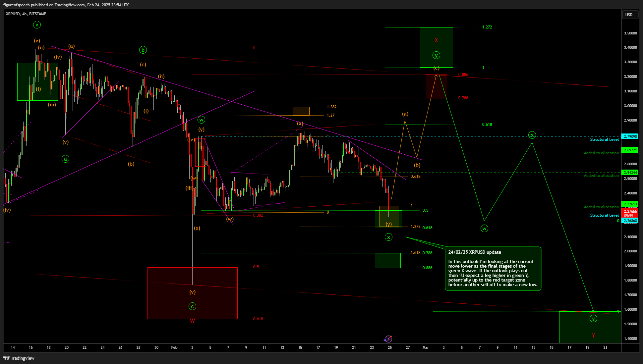Viewport: 643px width, 364px height.
Task: Click the green 0.886 Fibonacci label
Action: point(427,268)
